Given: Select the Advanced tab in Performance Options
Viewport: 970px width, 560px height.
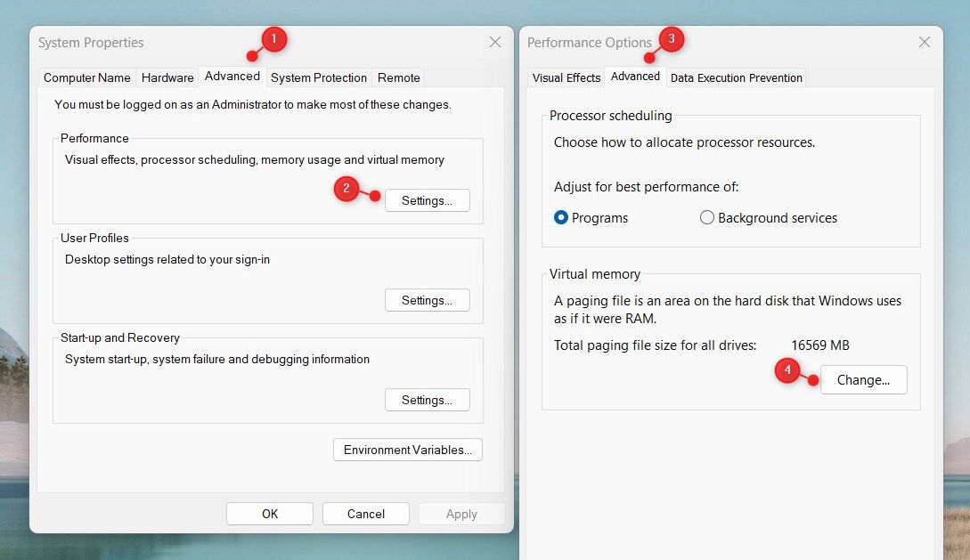Looking at the screenshot, I should tap(635, 77).
